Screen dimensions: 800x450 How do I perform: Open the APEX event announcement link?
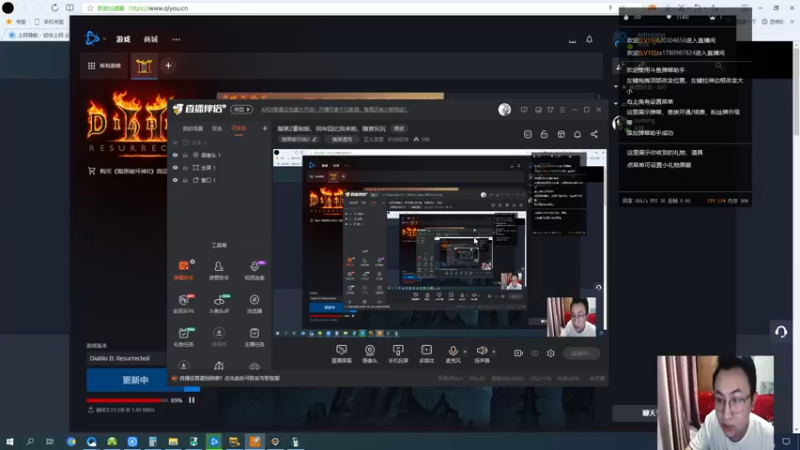point(335,110)
